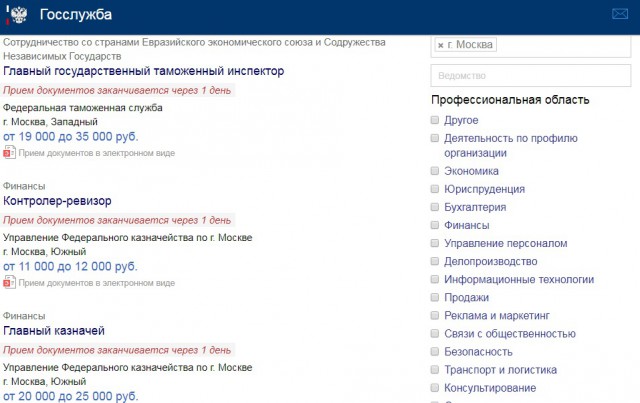Click the Профессиональная область heading
The height and width of the screenshot is (403, 640).
click(510, 100)
